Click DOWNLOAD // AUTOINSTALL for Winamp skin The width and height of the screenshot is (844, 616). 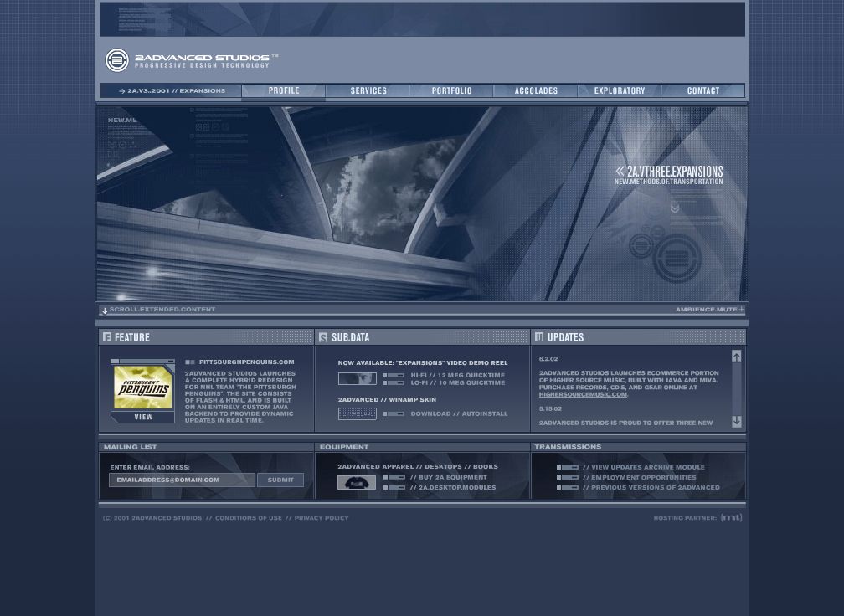(459, 413)
